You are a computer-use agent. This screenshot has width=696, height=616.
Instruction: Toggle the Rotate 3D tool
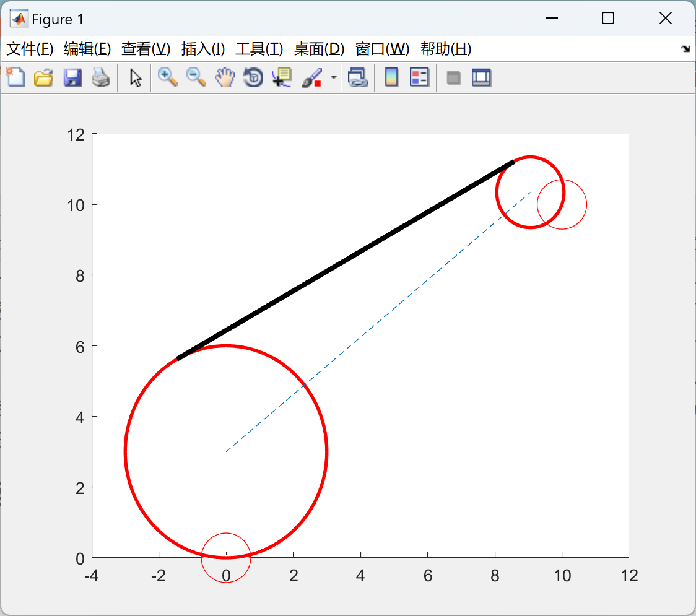tap(253, 77)
